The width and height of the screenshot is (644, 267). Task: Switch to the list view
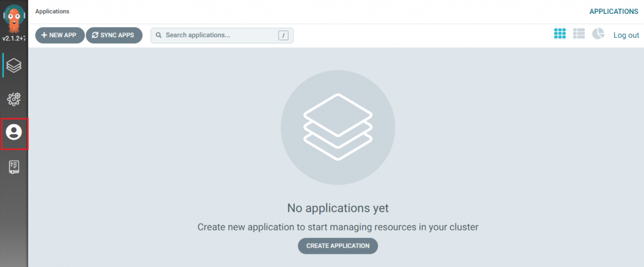coord(579,34)
